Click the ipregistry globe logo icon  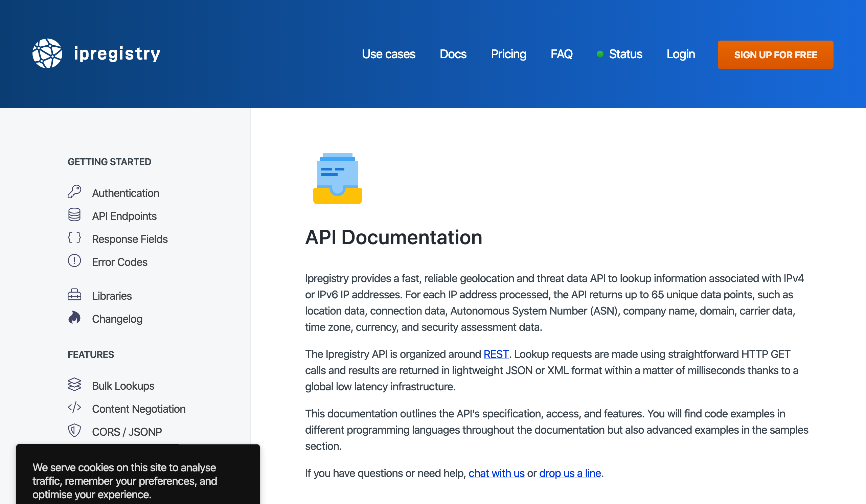tap(47, 53)
